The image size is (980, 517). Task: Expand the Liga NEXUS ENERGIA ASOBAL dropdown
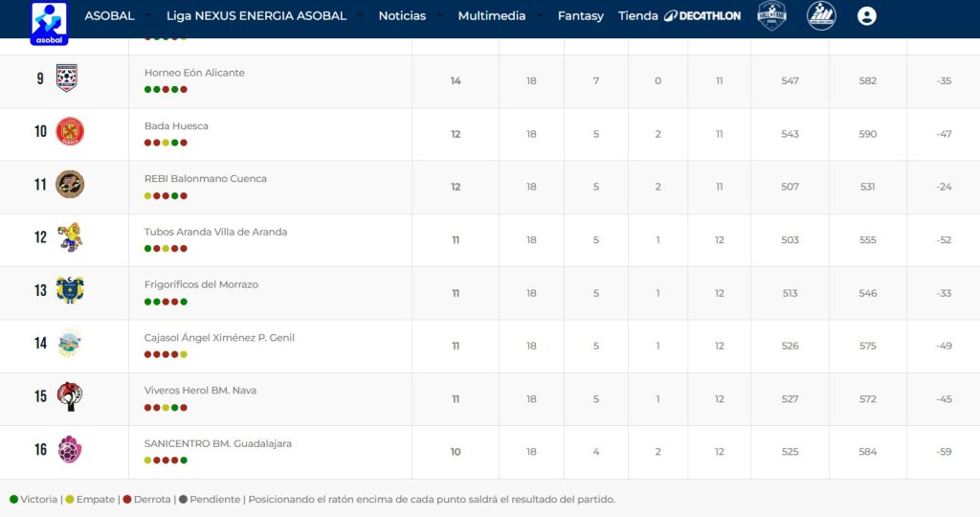(265, 16)
